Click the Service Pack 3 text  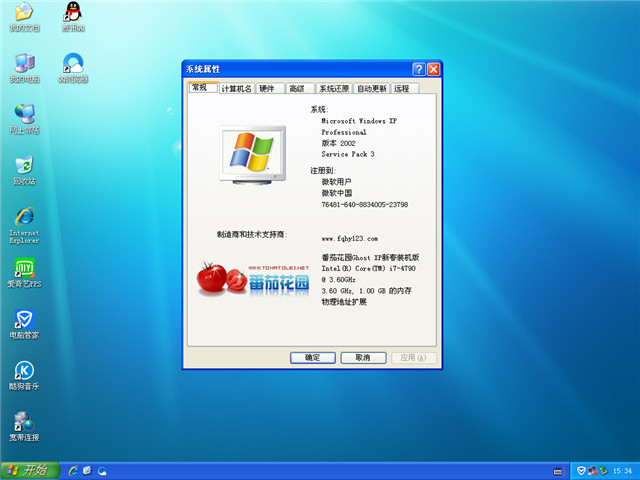coord(348,154)
